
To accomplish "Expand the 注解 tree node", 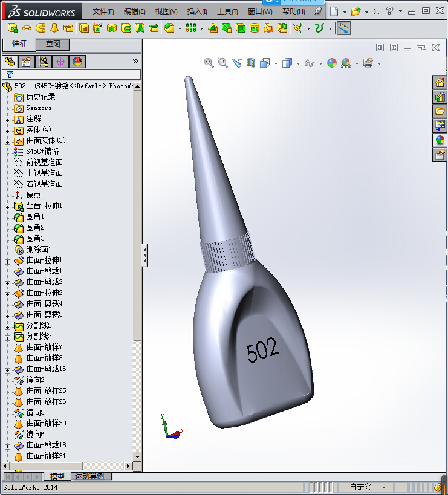I will point(8,120).
